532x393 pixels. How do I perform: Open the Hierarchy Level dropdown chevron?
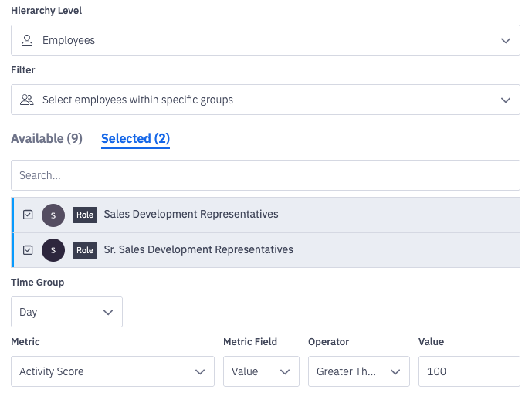click(x=506, y=40)
